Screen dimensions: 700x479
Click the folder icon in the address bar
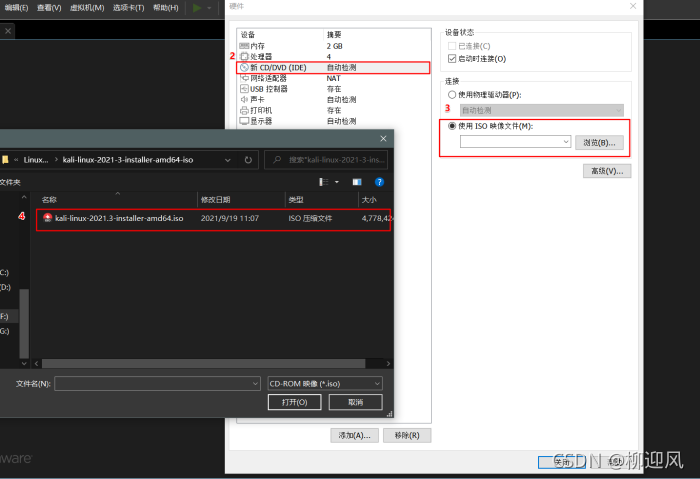click(5, 160)
